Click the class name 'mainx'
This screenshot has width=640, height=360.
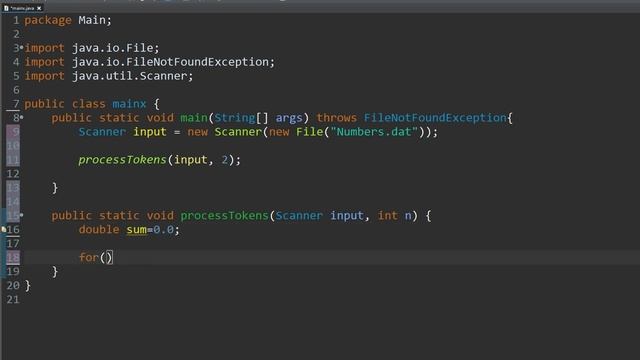coord(129,104)
